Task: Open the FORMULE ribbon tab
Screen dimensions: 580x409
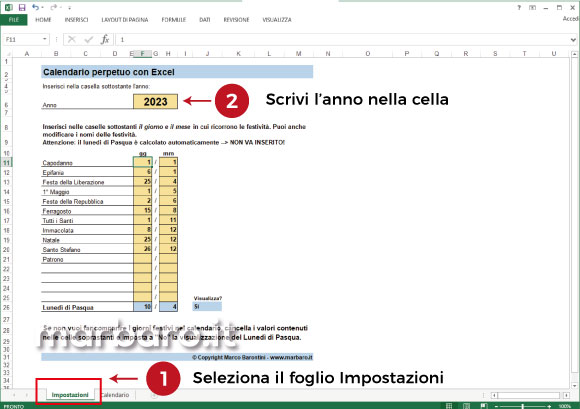Action: click(x=174, y=20)
